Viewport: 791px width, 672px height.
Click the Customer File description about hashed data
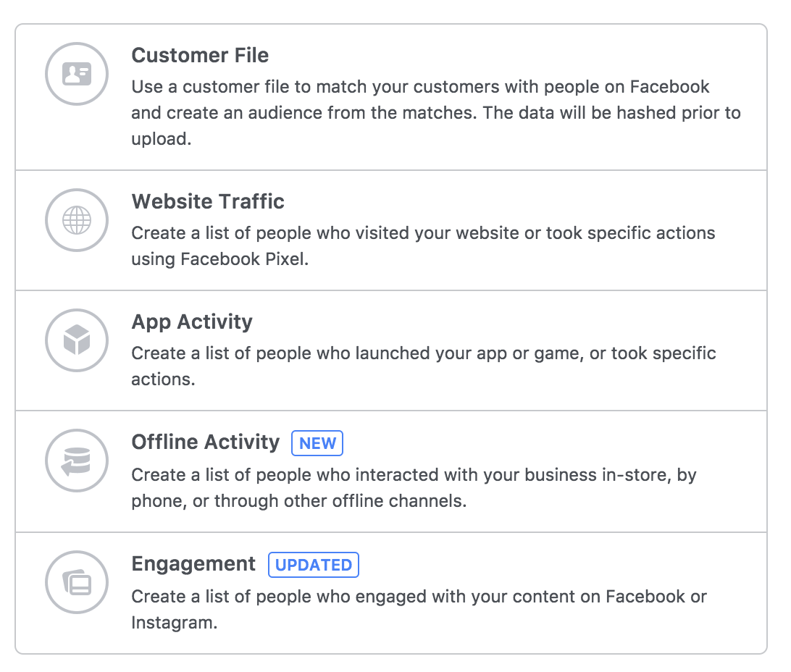[436, 113]
